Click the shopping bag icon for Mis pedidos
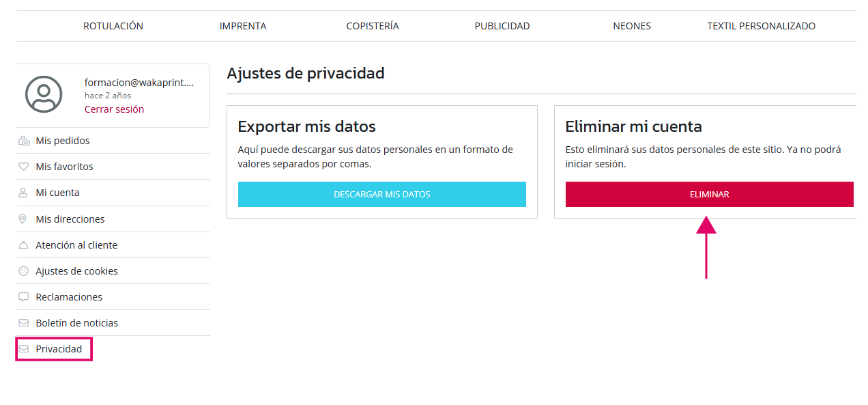 (24, 141)
